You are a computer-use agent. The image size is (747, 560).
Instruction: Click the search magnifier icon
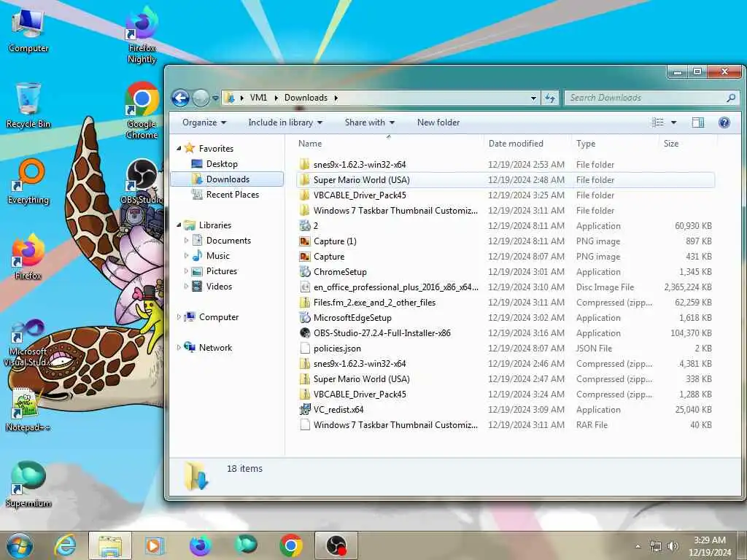coord(730,98)
